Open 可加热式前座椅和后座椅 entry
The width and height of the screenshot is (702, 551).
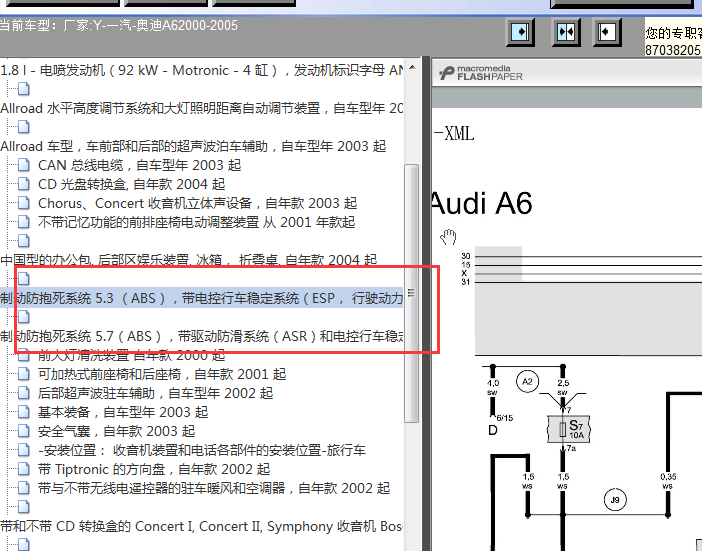click(162, 374)
